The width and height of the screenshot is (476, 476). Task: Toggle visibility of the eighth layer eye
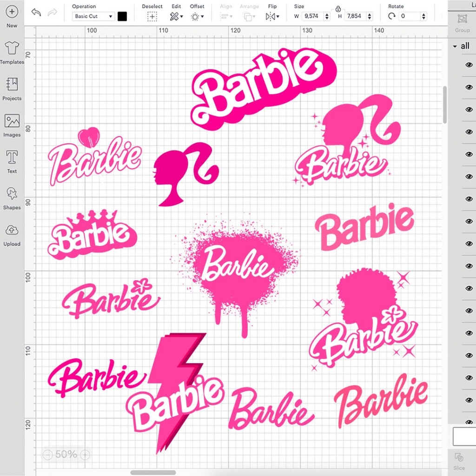pyautogui.click(x=469, y=221)
